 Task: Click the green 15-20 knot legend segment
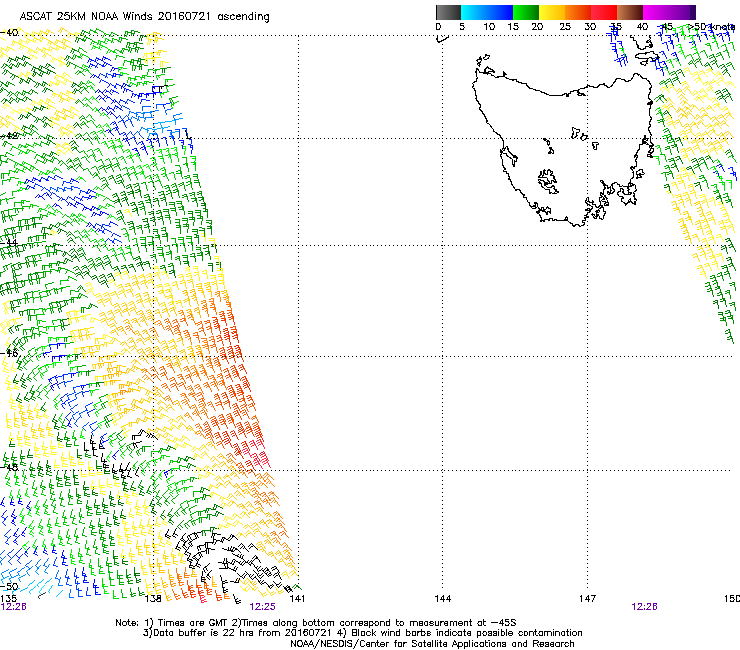coord(526,12)
